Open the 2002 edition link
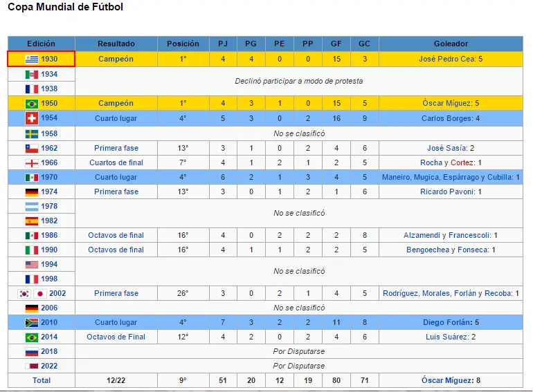533x392 pixels. point(57,294)
